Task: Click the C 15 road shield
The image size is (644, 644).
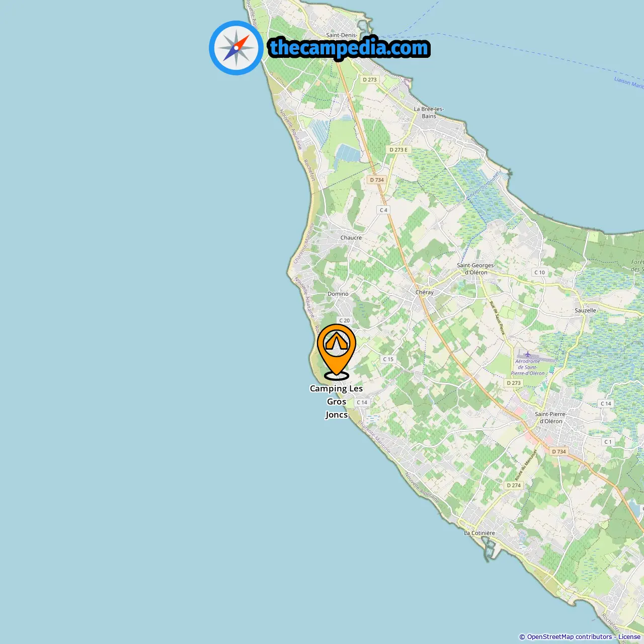Action: click(x=388, y=359)
